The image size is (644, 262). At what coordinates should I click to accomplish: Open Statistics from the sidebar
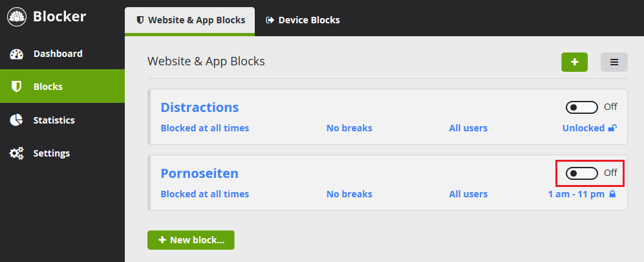pyautogui.click(x=54, y=120)
